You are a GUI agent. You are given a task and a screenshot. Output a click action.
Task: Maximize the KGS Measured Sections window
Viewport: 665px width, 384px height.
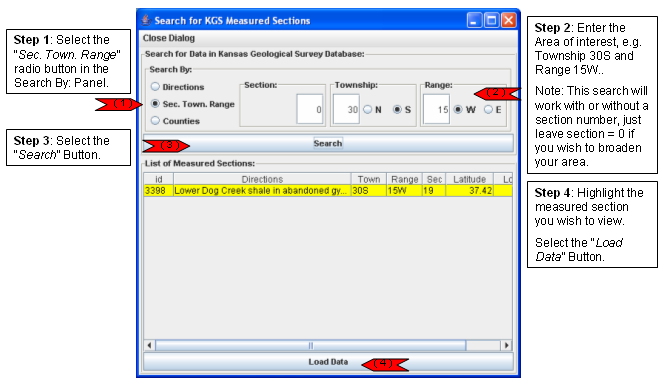coord(492,20)
